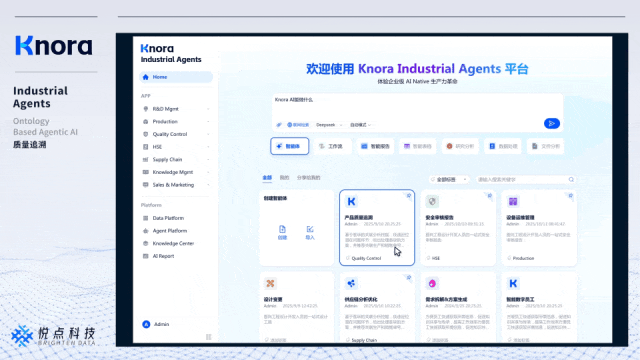Image resolution: width=640 pixels, height=360 pixels.
Task: Select the purple table category button
Action: click(418, 146)
